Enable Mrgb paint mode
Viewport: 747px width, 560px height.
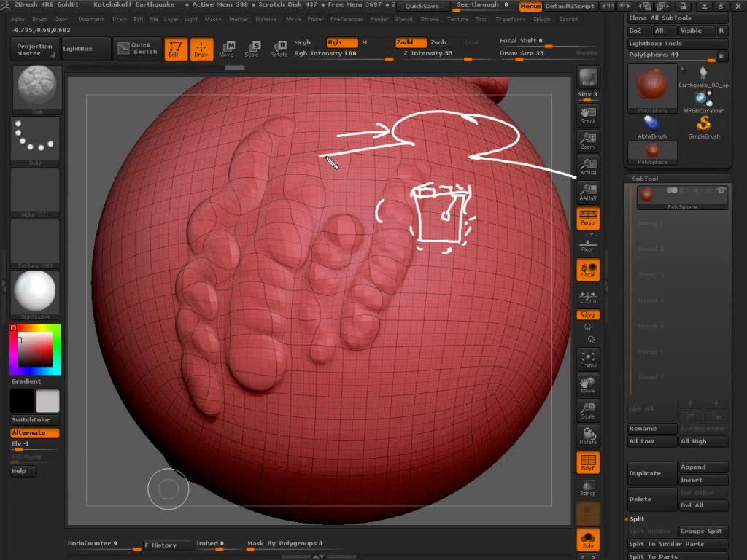(x=303, y=42)
